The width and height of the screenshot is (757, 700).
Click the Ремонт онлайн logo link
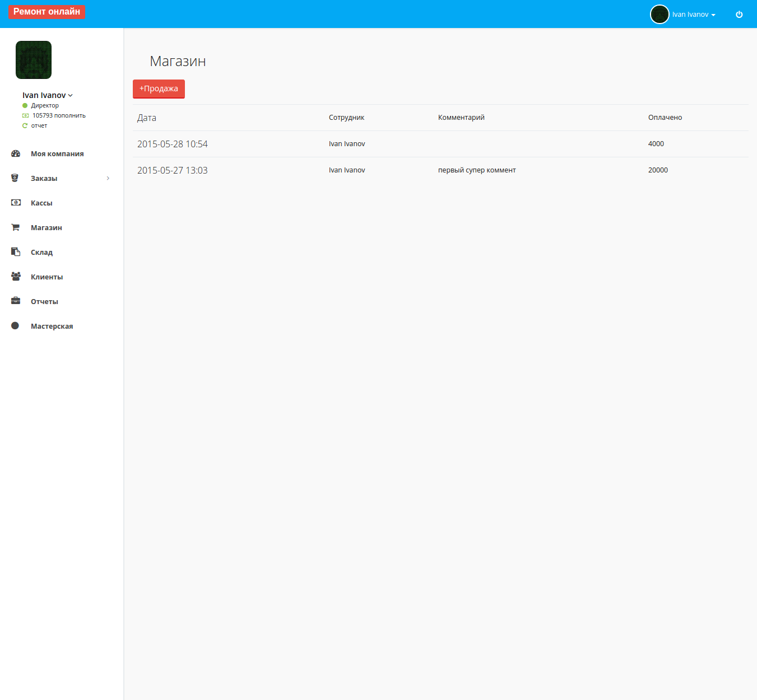point(47,12)
